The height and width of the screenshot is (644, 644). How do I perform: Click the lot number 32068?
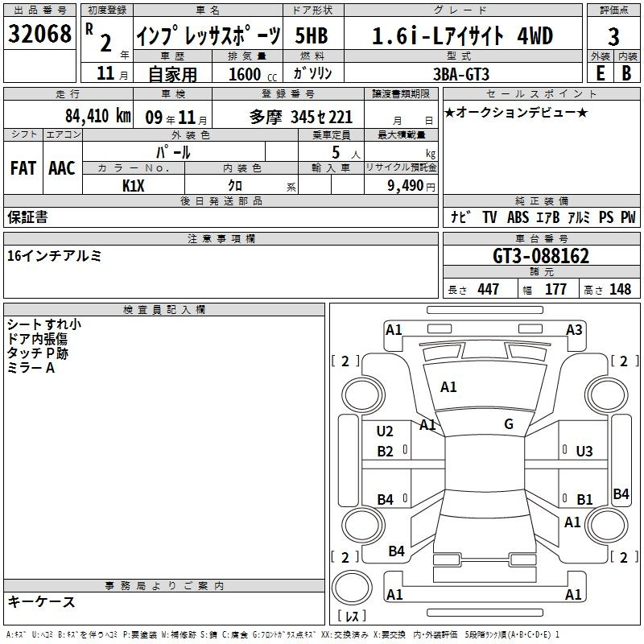[39, 34]
